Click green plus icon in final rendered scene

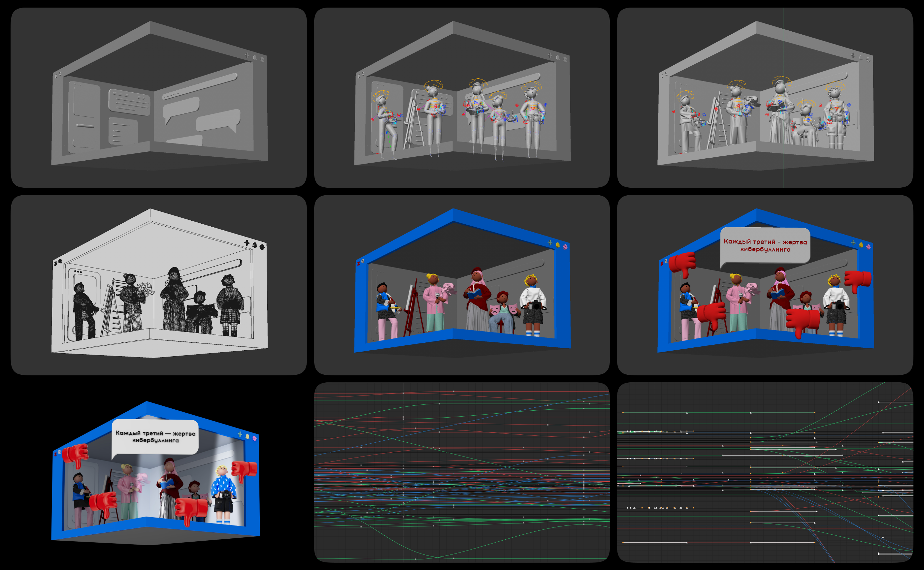coord(240,434)
